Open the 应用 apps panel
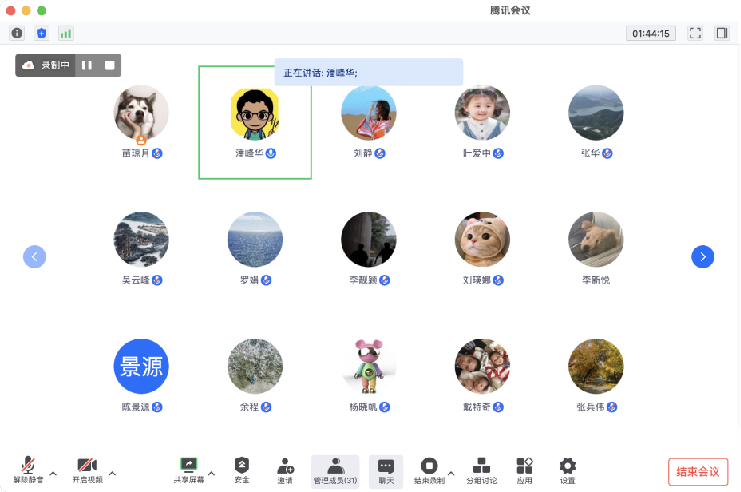This screenshot has height=492, width=741. (x=524, y=469)
